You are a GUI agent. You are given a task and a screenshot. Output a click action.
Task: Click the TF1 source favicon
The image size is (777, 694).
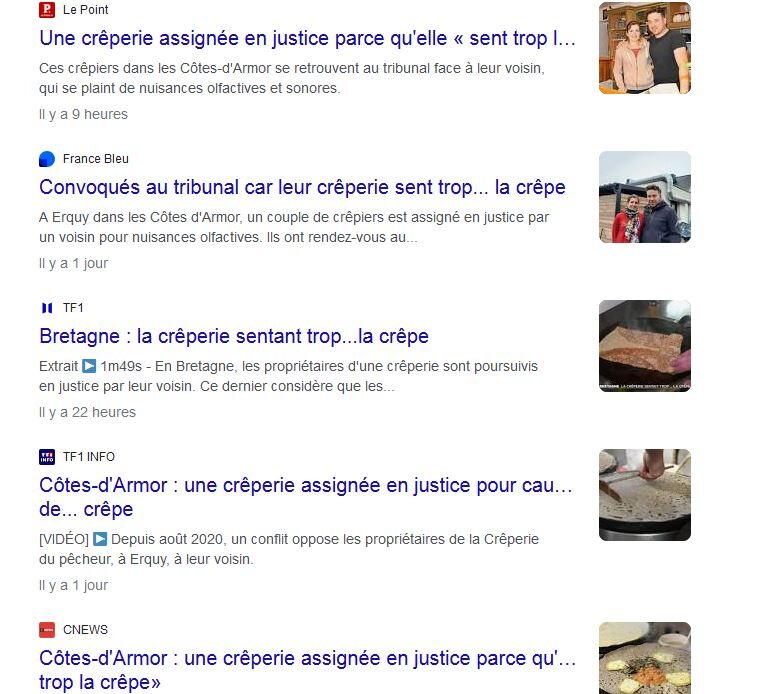[x=47, y=308]
